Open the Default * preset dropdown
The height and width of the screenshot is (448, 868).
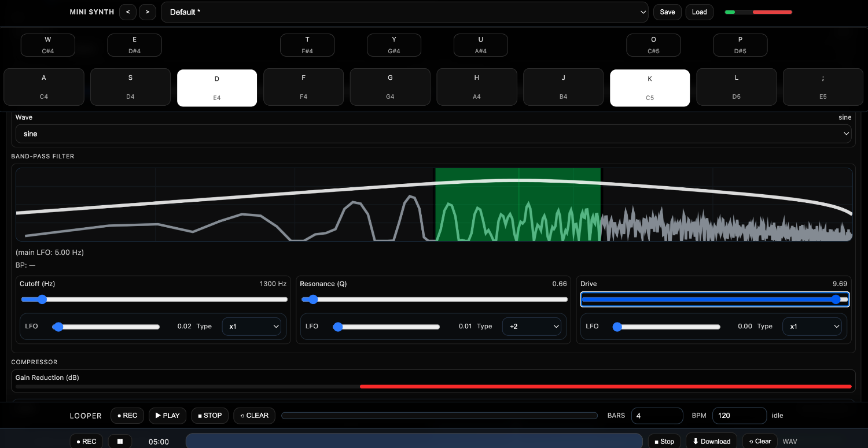point(404,12)
